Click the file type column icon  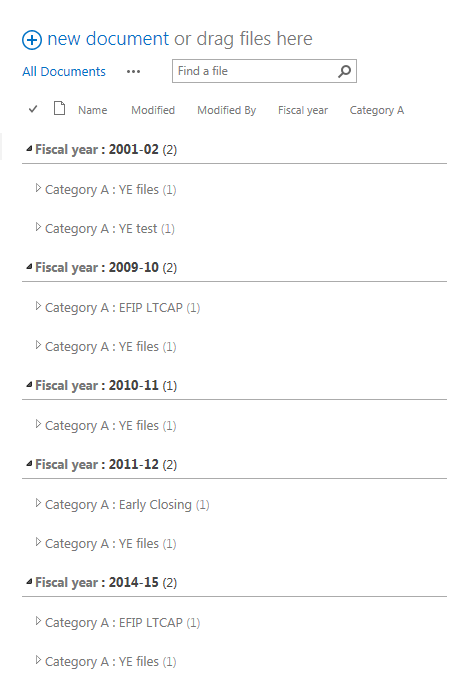click(x=59, y=108)
